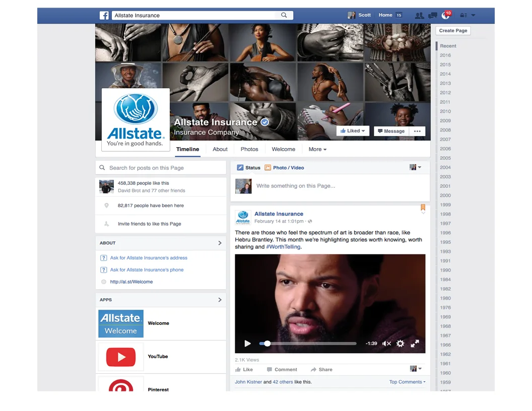532x411 pixels.
Task: Select the Status composer tab
Action: 249,168
